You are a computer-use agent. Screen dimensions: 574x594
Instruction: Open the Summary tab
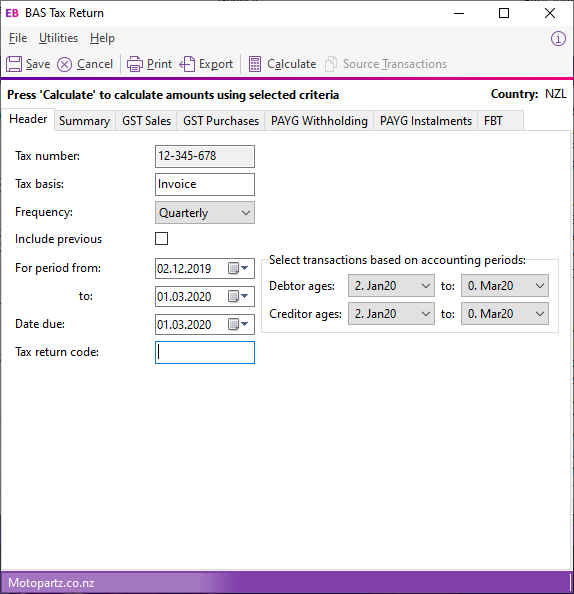(x=84, y=121)
